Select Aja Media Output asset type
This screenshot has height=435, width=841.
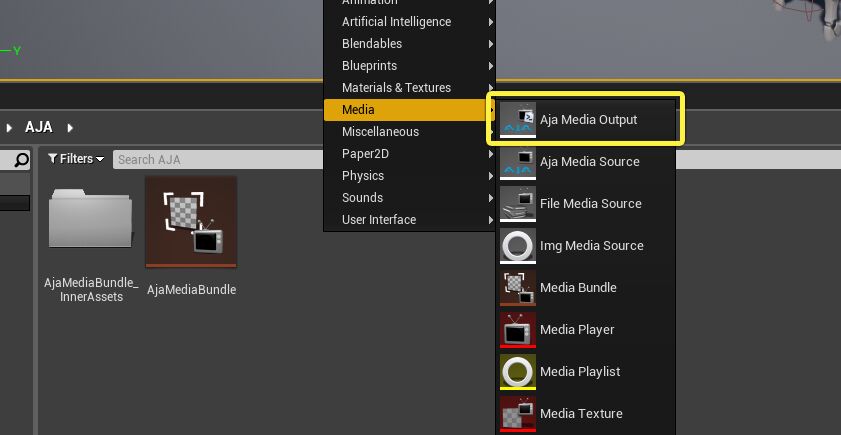point(585,120)
